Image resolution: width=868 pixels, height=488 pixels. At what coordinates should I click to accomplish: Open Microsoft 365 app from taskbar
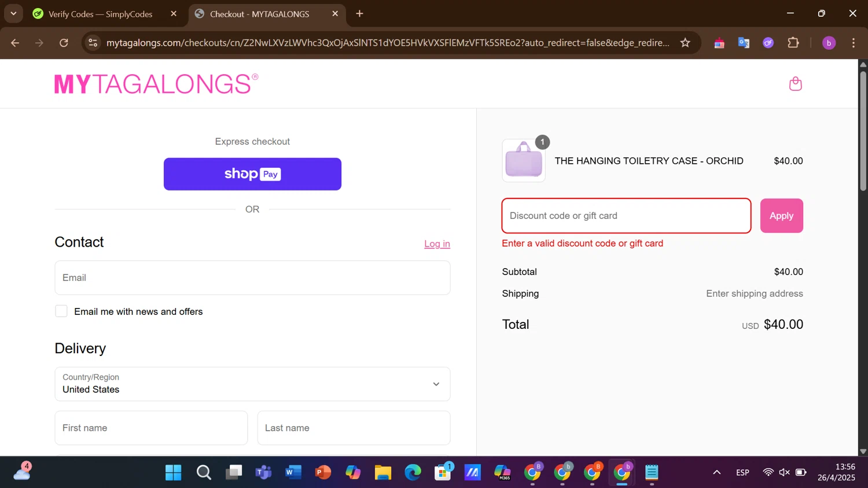(502, 473)
